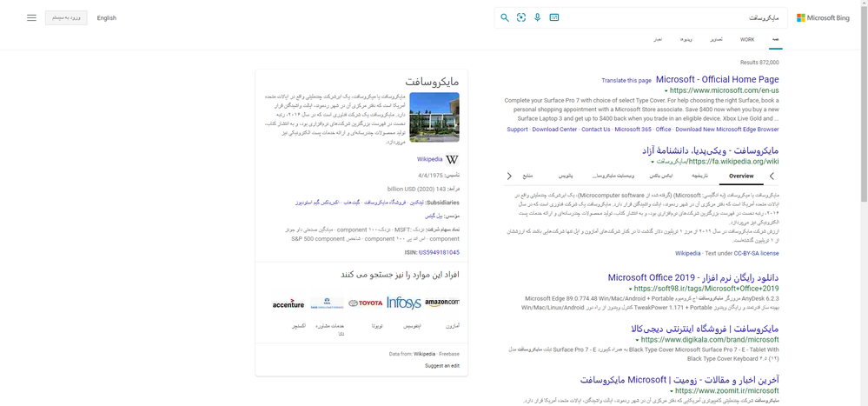Open Microsoft - Official Home Page result
Viewport: 868px width, 406px height.
tap(718, 80)
